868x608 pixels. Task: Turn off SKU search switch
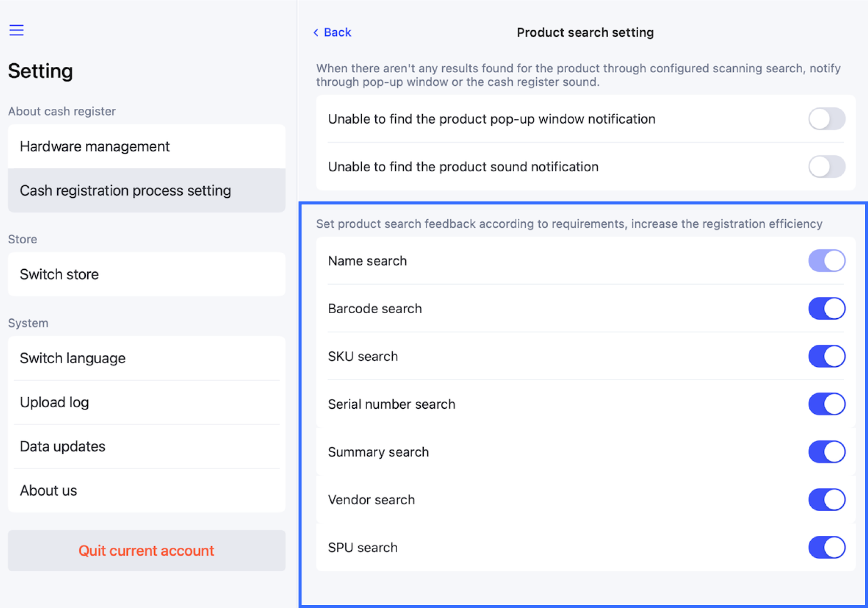coord(826,357)
